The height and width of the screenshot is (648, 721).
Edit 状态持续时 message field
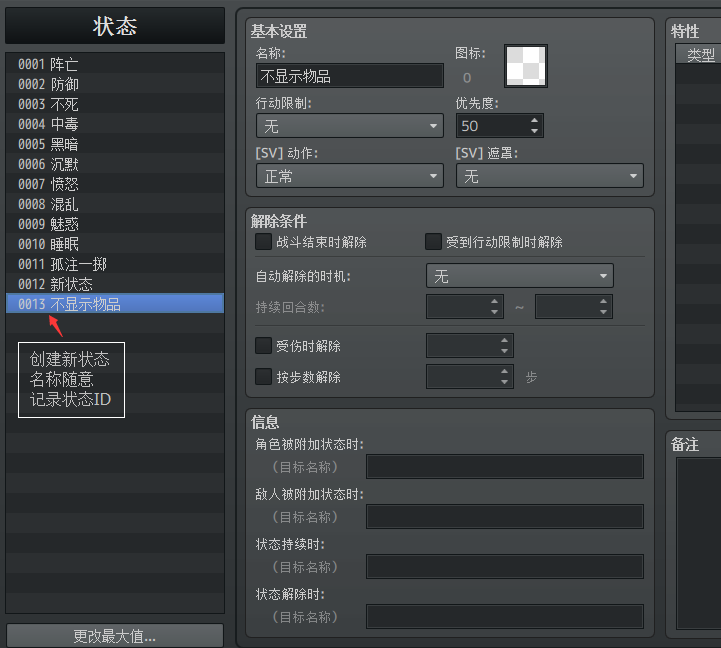pyautogui.click(x=505, y=566)
